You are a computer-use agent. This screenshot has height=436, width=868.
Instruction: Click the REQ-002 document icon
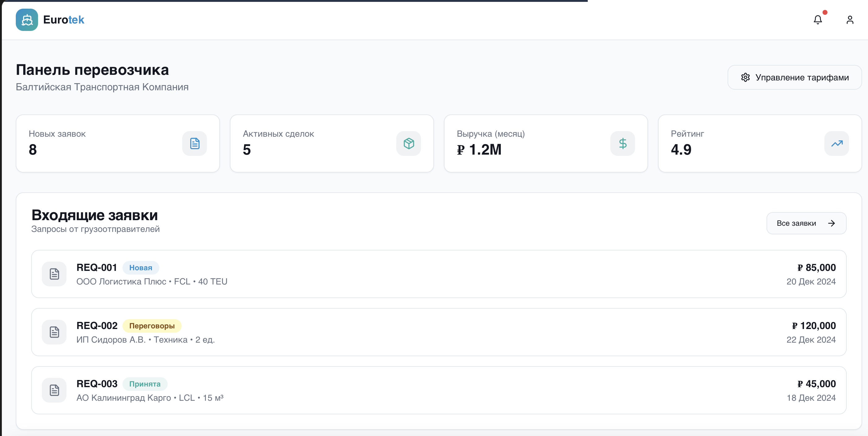[x=54, y=332]
